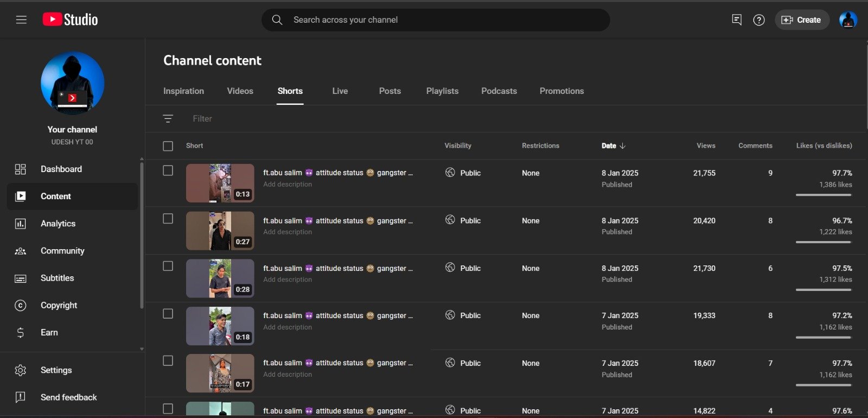Viewport: 868px width, 418px height.
Task: Open the send feedback icon in top bar
Action: pos(737,20)
